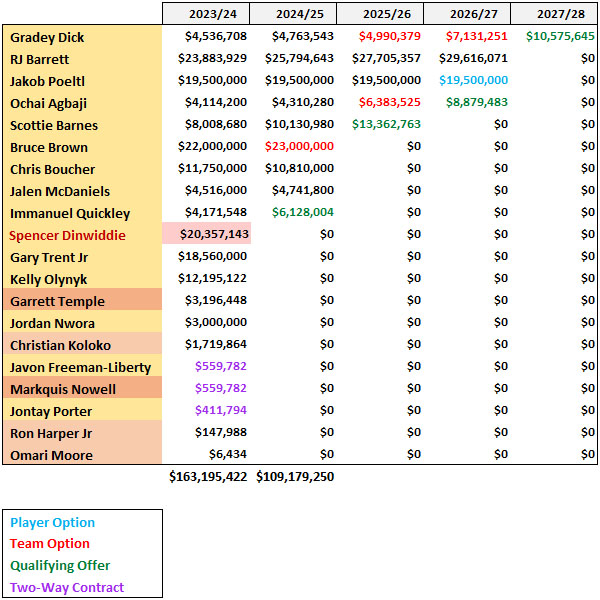The image size is (600, 600).
Task: Click the Two-Way Contract legend entry
Action: [67, 587]
